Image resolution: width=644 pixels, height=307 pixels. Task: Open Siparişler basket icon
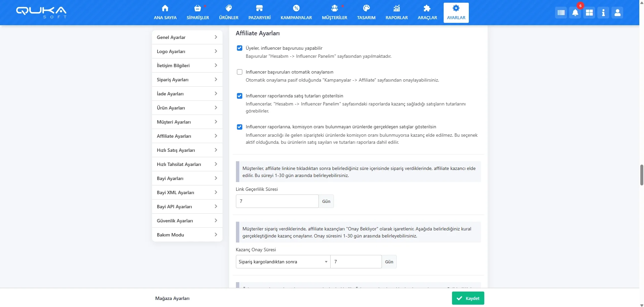198,8
